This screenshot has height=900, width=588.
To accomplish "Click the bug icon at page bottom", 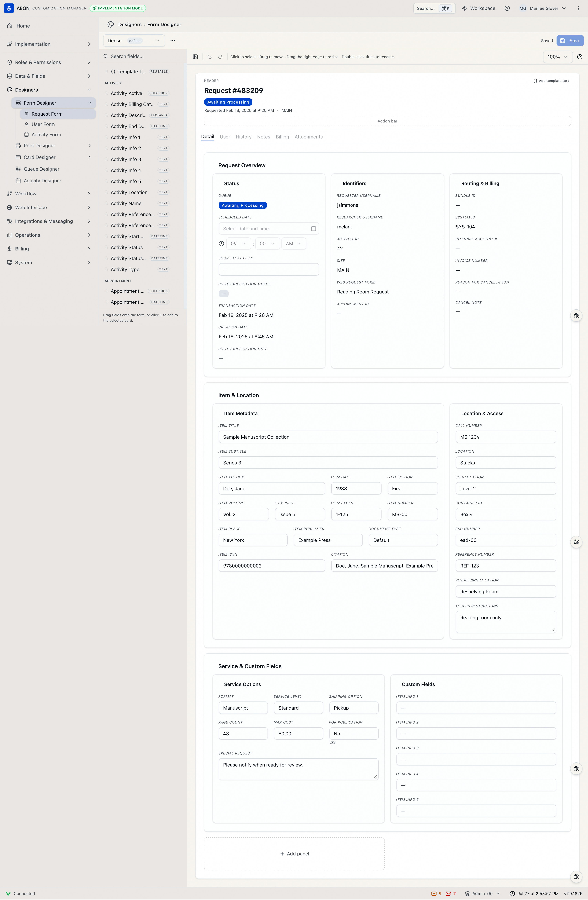I will click(576, 877).
